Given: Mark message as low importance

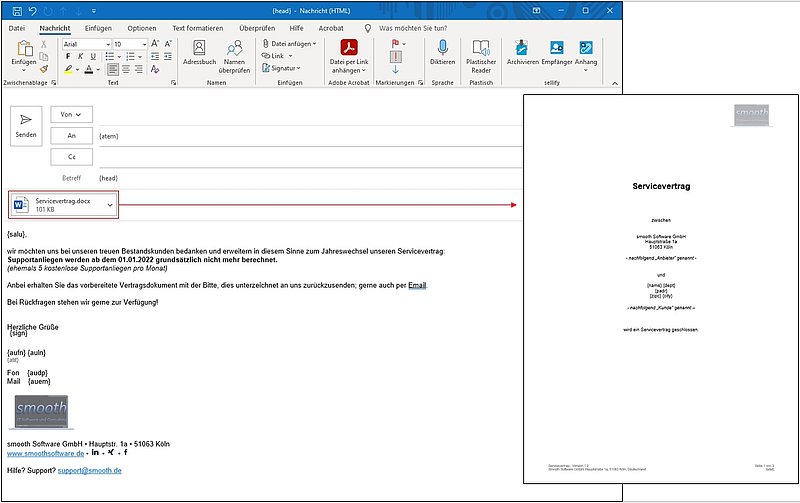Looking at the screenshot, I should 395,69.
